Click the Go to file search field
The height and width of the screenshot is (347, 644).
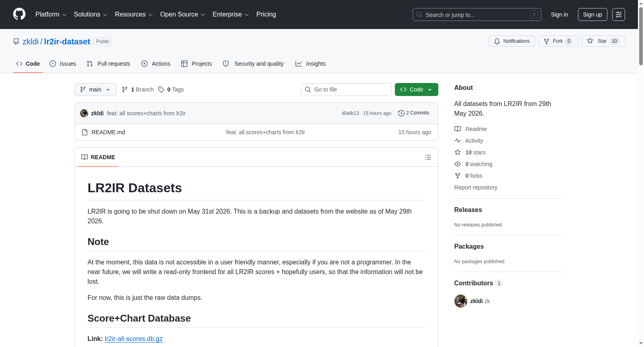346,89
